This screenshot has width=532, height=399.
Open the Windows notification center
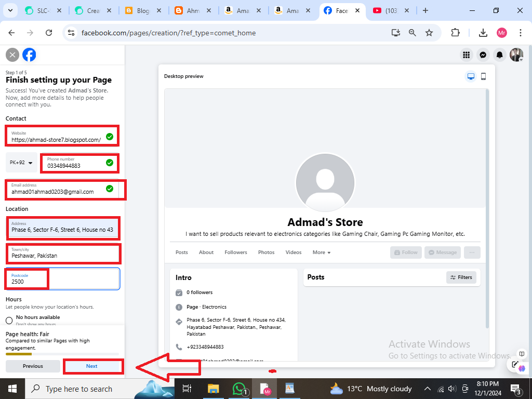[x=515, y=389]
